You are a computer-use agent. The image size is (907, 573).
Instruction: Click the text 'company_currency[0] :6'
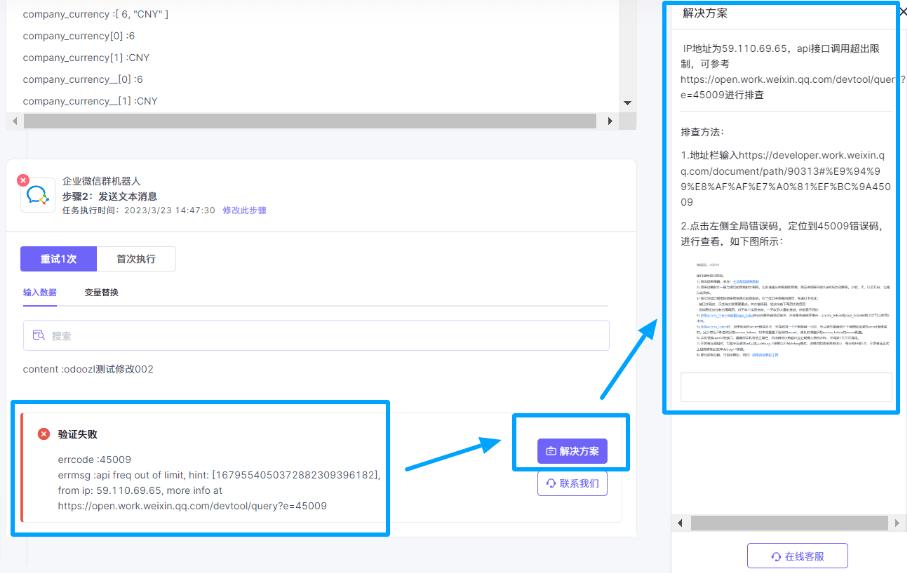tap(79, 36)
